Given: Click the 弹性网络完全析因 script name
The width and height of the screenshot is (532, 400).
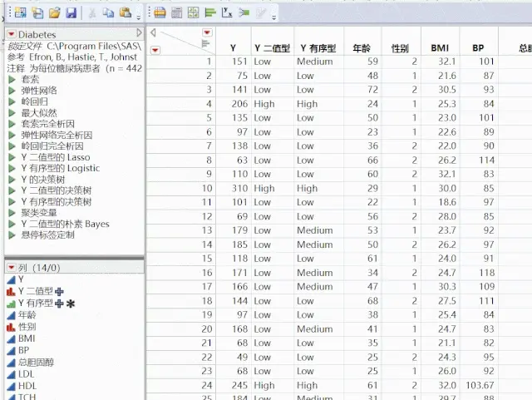Looking at the screenshot, I should (57, 135).
